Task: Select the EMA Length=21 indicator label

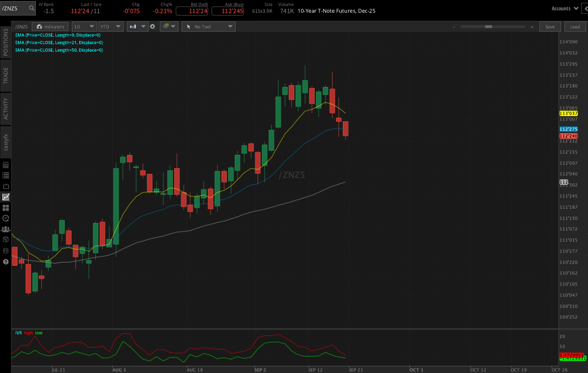Action: tap(59, 43)
